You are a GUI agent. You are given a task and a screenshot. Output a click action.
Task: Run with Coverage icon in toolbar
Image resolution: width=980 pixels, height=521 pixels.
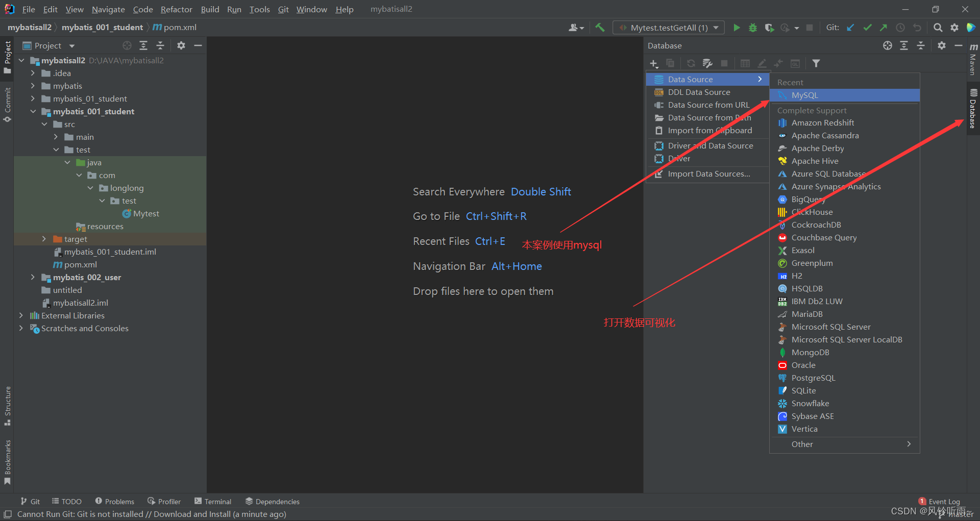[769, 28]
